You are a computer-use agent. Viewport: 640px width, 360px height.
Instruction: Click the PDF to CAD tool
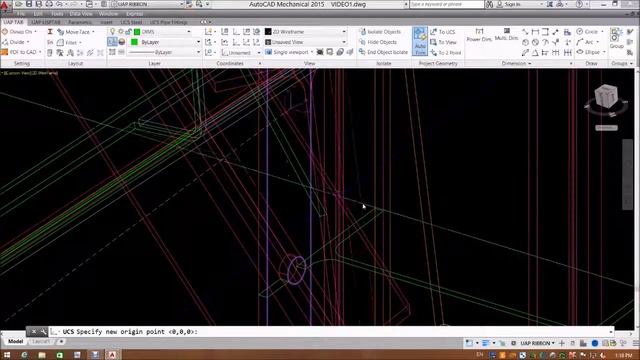(x=19, y=52)
